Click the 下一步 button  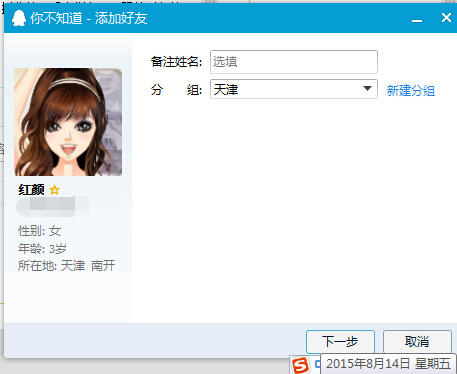[x=340, y=341]
